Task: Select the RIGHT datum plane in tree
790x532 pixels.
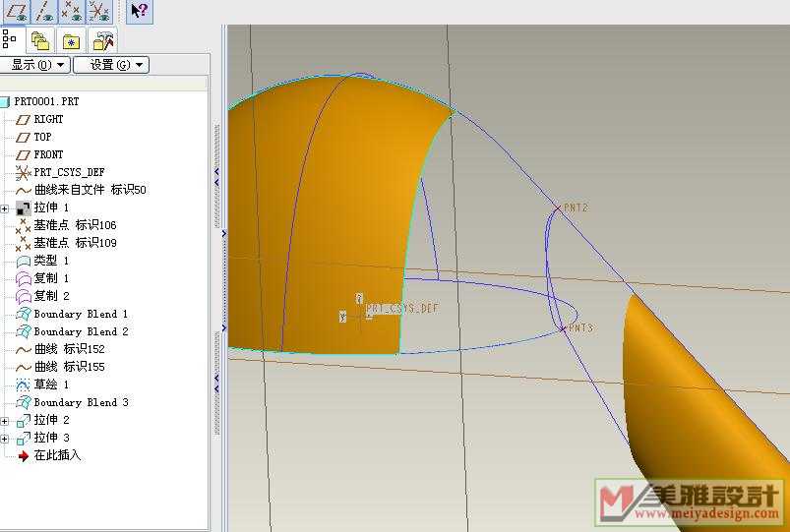Action: point(48,119)
